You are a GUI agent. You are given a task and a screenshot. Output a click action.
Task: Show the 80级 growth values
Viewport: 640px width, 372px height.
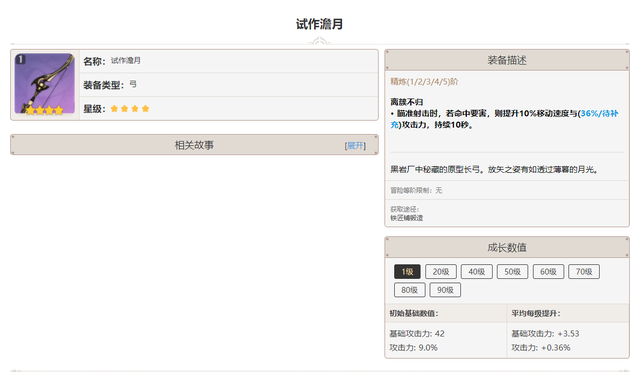(x=409, y=290)
